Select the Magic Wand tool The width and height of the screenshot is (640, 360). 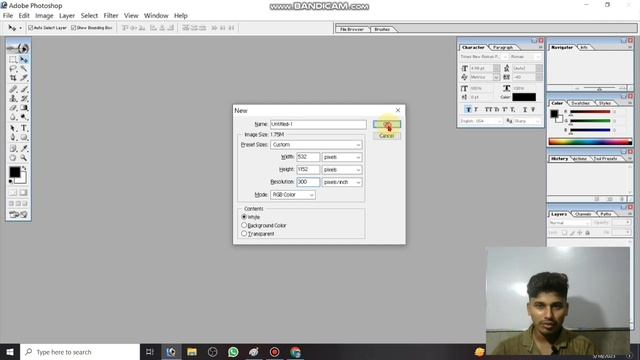(x=24, y=69)
